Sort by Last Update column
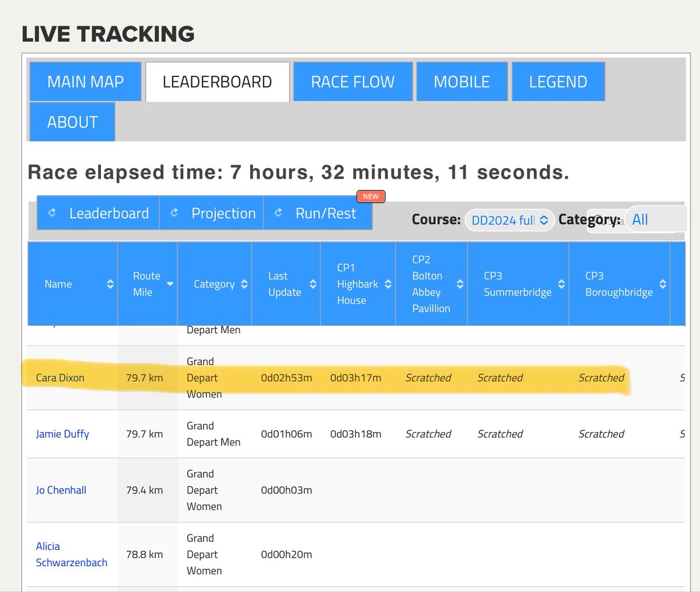This screenshot has width=700, height=592. tap(286, 284)
